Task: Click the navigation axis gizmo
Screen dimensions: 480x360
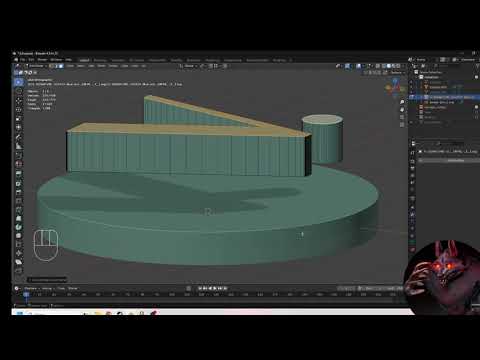Action: click(x=395, y=87)
